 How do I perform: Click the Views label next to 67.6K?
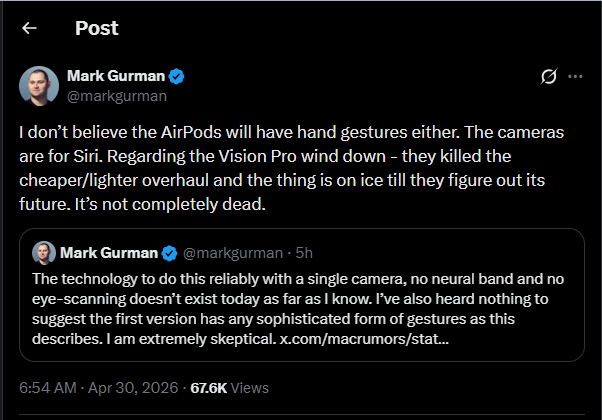251,387
